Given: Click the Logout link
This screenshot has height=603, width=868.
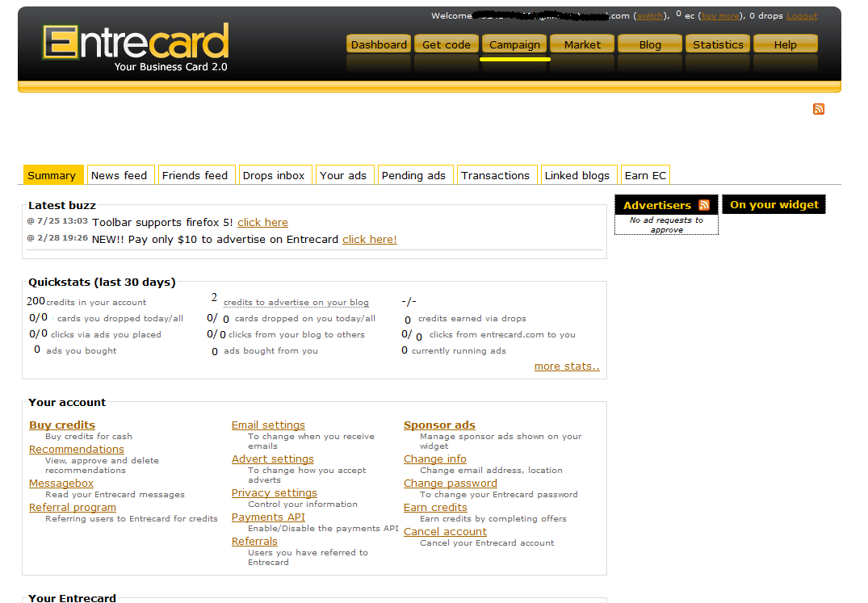Looking at the screenshot, I should click(802, 16).
